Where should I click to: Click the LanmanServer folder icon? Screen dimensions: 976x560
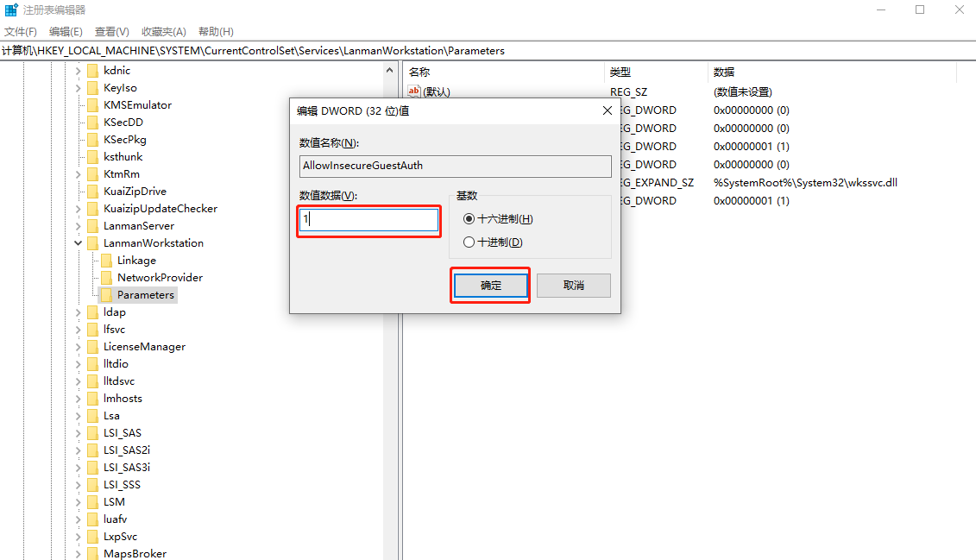pos(92,226)
